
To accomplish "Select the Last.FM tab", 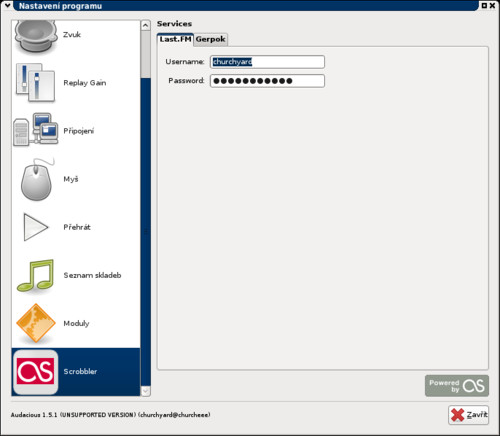I will click(x=175, y=39).
